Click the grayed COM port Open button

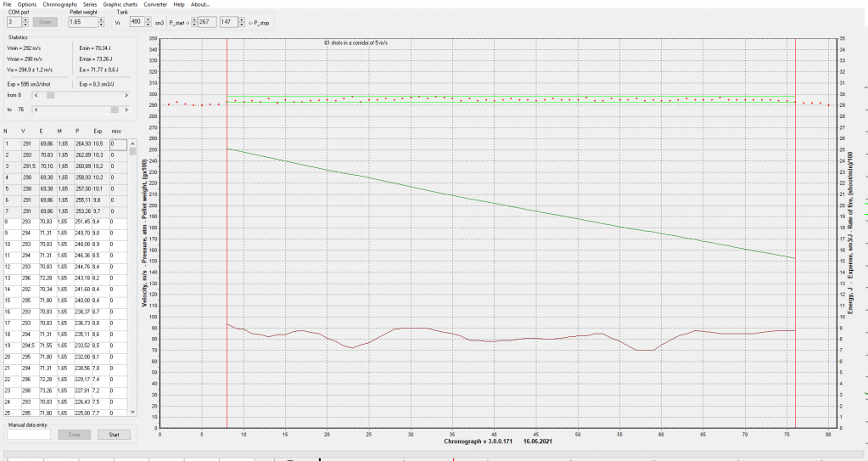[45, 22]
